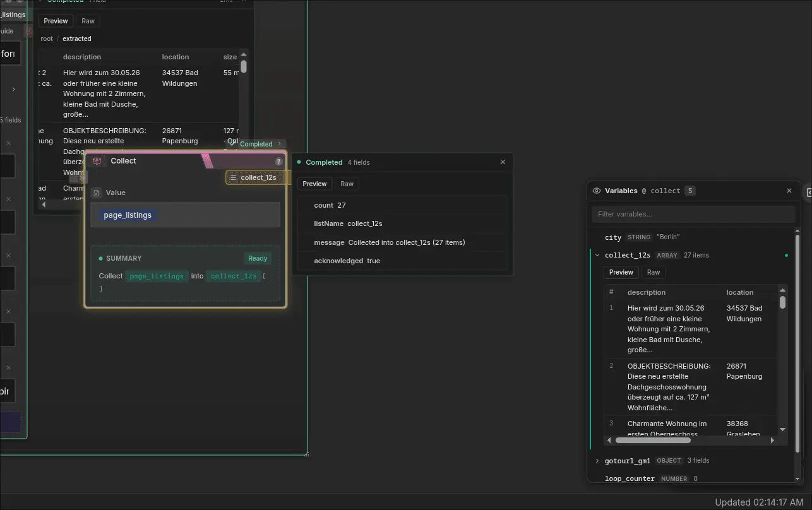
Task: Close the Completed result popup
Action: pos(503,162)
